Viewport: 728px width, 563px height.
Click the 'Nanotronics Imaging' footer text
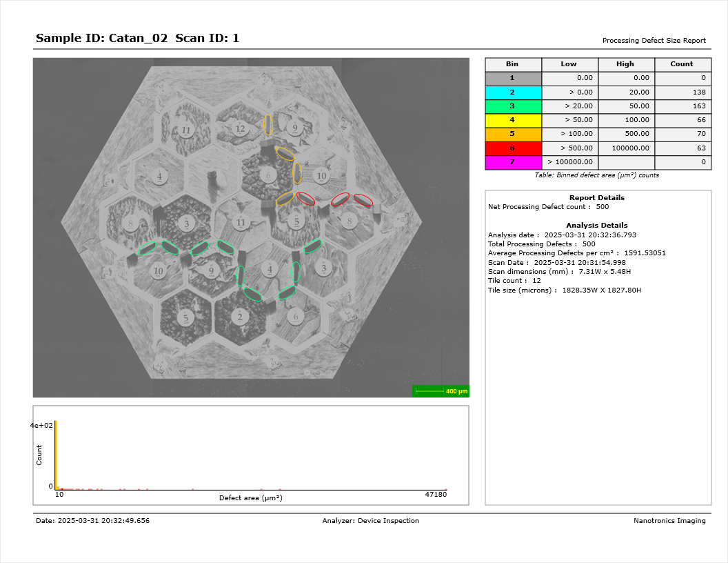[x=669, y=521]
